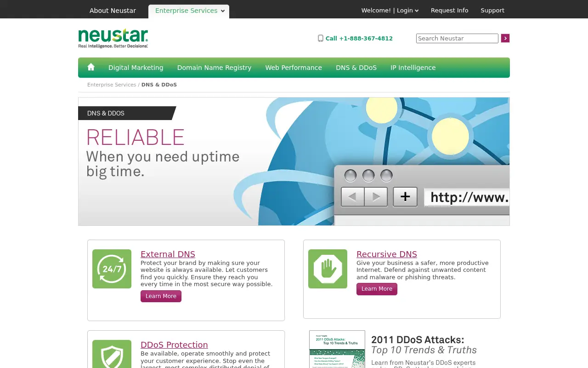This screenshot has height=368, width=588.
Task: Go to the home icon in navigation
Action: click(91, 67)
